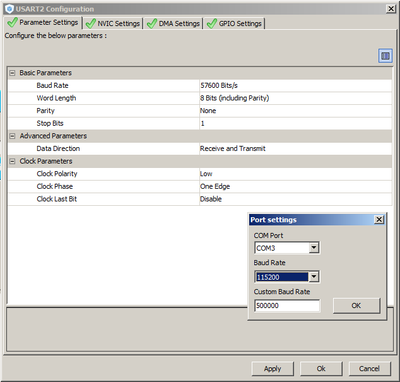Click OK in the Port settings dialog
This screenshot has width=400, height=382.
tap(356, 305)
